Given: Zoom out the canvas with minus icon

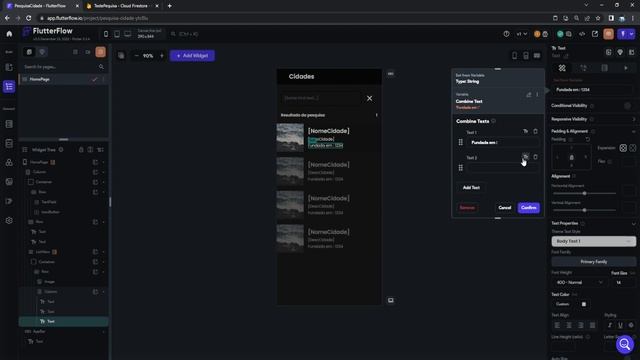Looking at the screenshot, I should pos(136,56).
